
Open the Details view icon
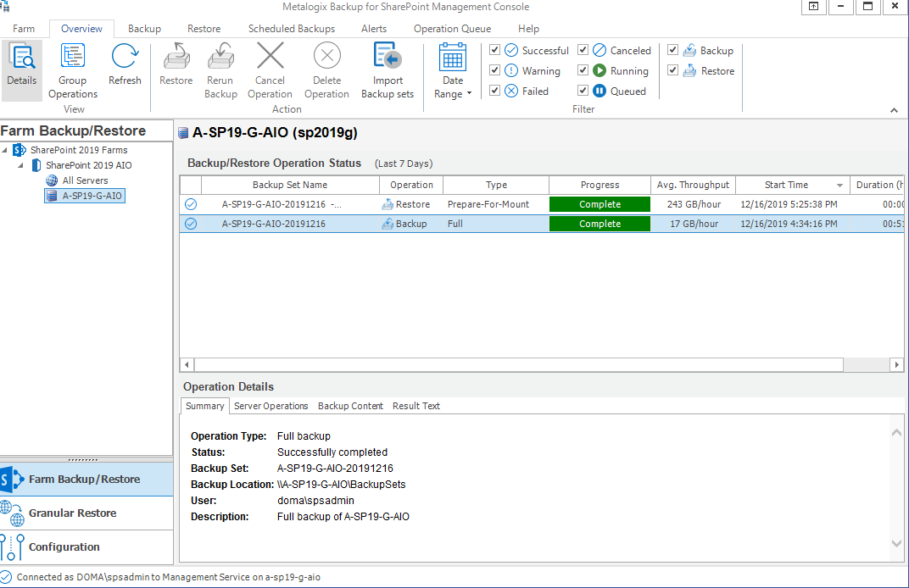pyautogui.click(x=22, y=58)
